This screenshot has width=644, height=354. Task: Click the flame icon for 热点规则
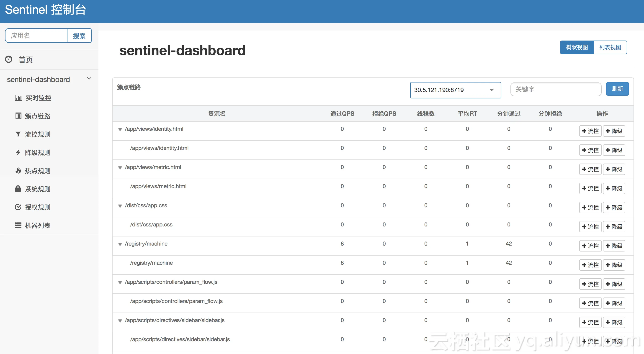pyautogui.click(x=18, y=171)
